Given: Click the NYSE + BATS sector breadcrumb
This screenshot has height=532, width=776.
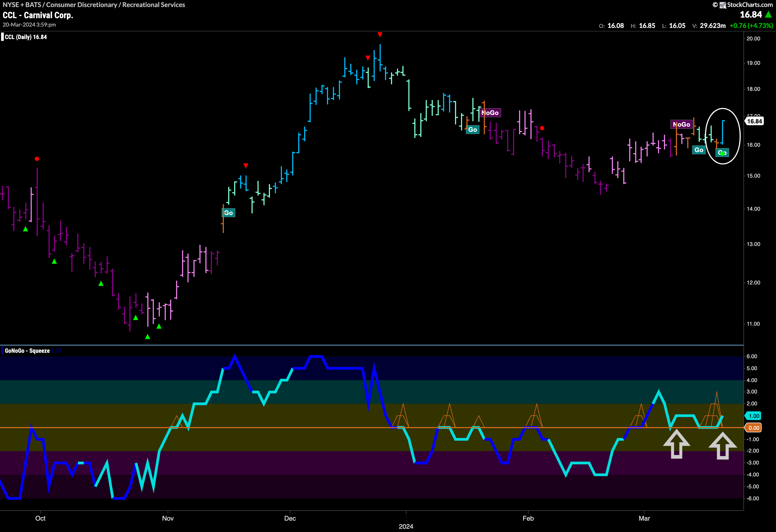Looking at the screenshot, I should [94, 5].
